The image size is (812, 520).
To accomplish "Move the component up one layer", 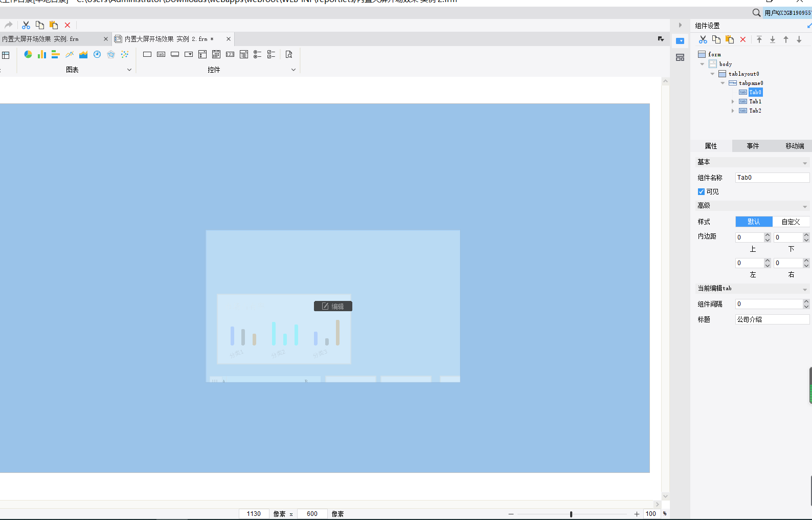I will click(x=786, y=39).
